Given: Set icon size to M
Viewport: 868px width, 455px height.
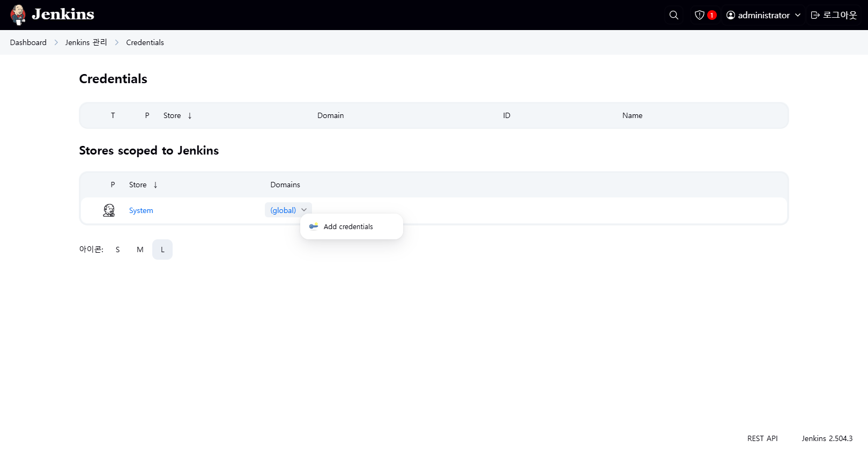Looking at the screenshot, I should [140, 249].
